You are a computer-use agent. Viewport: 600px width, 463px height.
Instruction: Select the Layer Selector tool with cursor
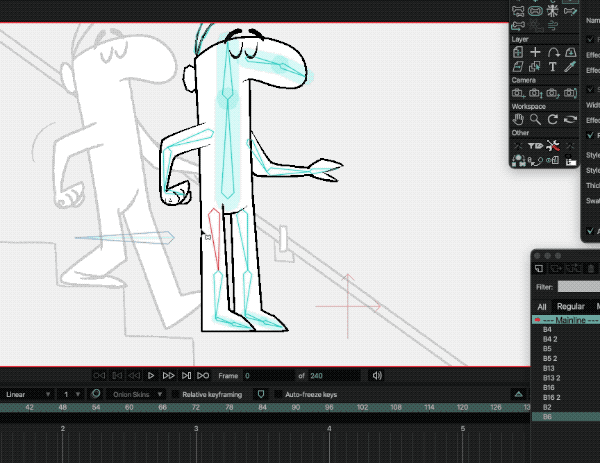click(535, 67)
